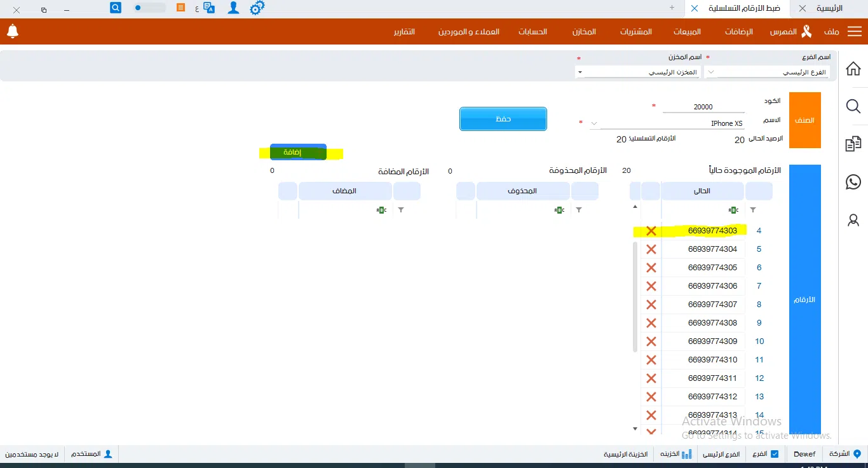Switch to the الرئيسية tab

tap(829, 8)
